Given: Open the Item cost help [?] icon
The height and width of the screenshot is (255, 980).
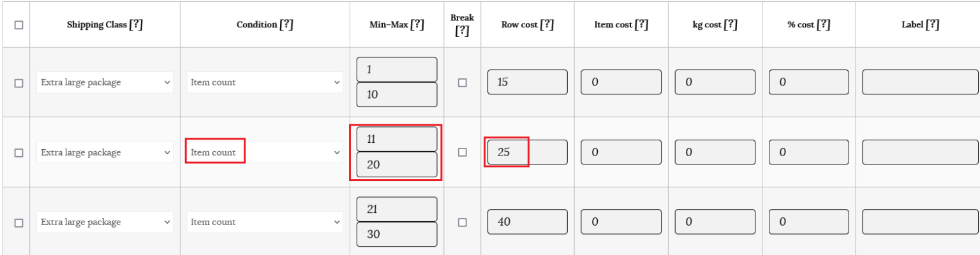Looking at the screenshot, I should (642, 25).
